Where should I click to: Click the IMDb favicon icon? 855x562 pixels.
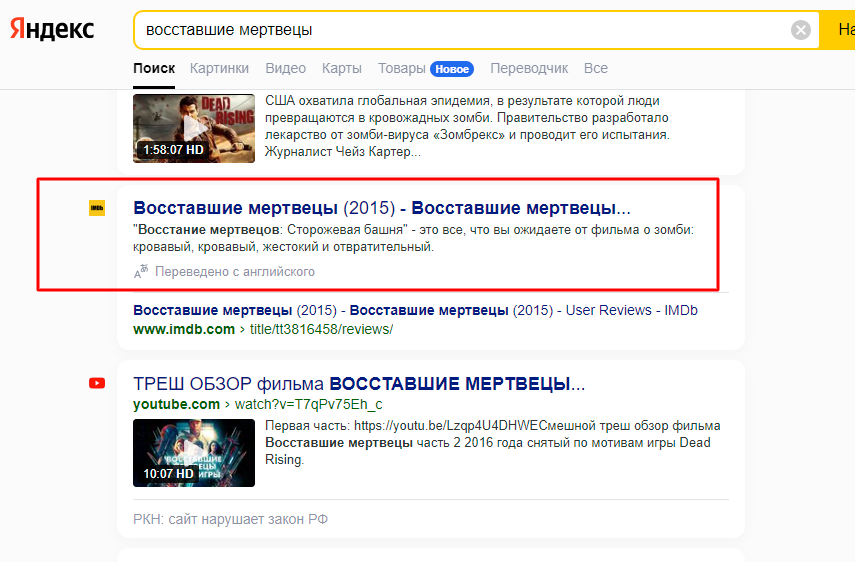pyautogui.click(x=97, y=208)
